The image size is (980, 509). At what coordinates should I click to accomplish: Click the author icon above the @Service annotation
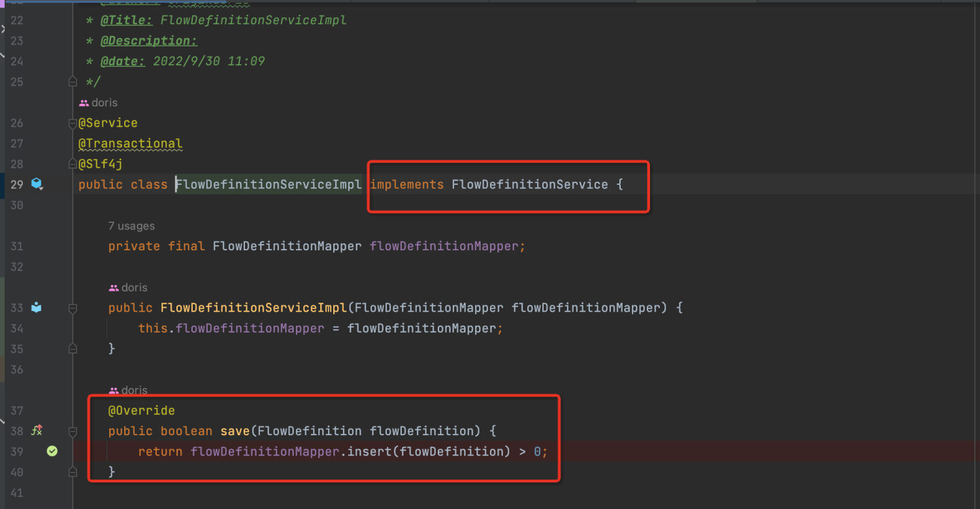click(84, 103)
